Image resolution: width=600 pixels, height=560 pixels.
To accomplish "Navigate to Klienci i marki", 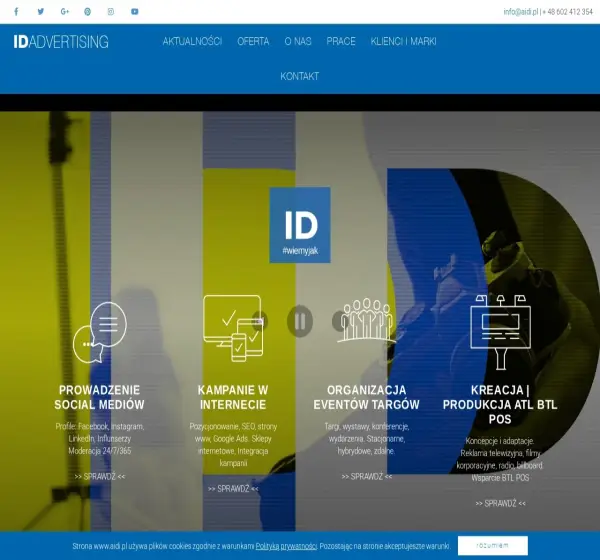I will pyautogui.click(x=404, y=41).
